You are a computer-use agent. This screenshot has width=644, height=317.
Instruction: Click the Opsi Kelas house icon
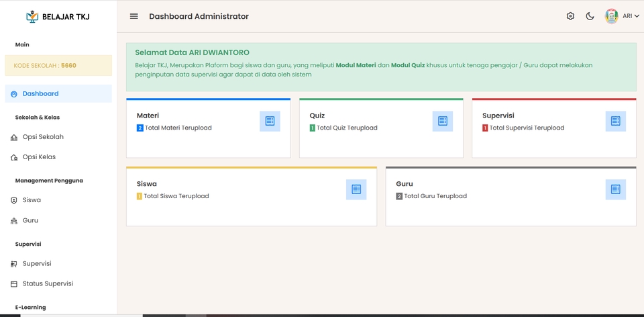click(x=14, y=157)
